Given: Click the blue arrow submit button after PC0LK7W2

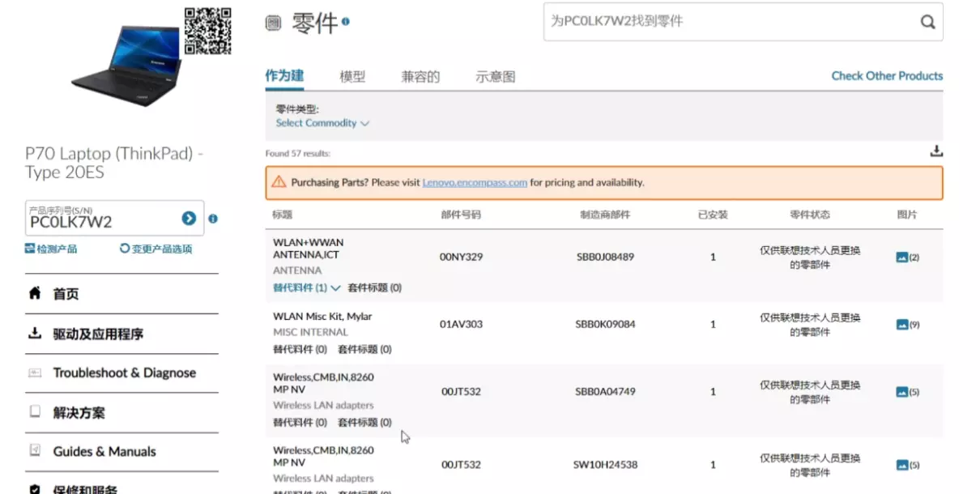Looking at the screenshot, I should click(187, 218).
